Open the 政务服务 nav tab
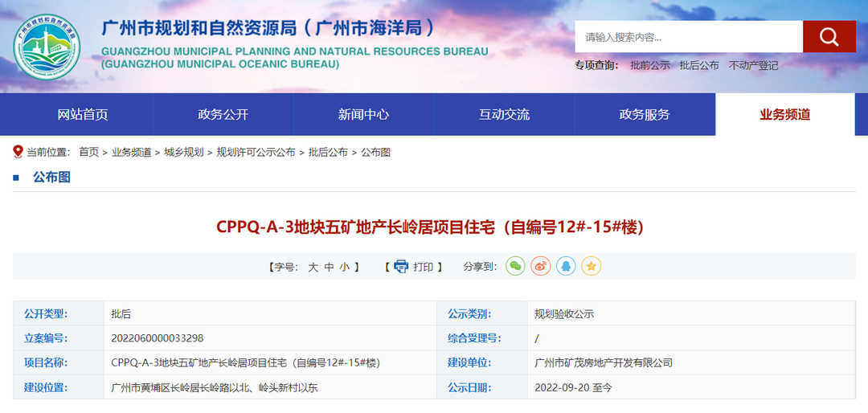The width and height of the screenshot is (868, 413). point(645,115)
